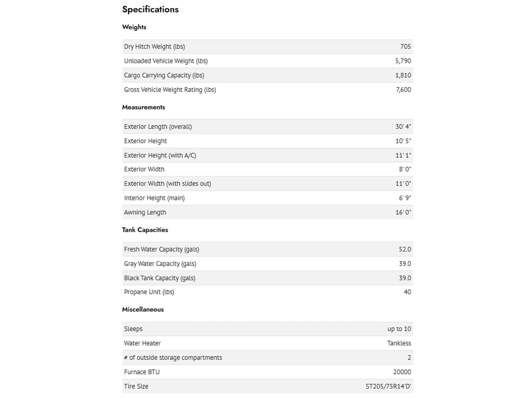Click the Furnace BTU row

click(268, 372)
